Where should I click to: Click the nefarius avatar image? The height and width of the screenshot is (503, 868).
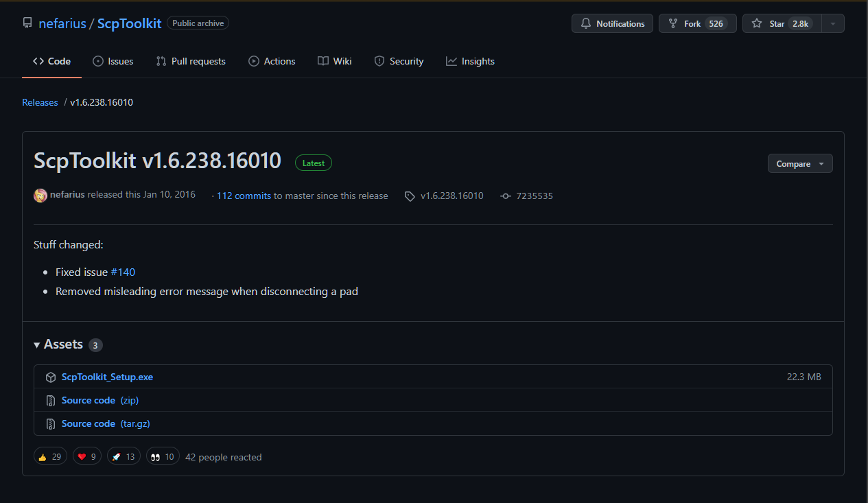pos(40,196)
